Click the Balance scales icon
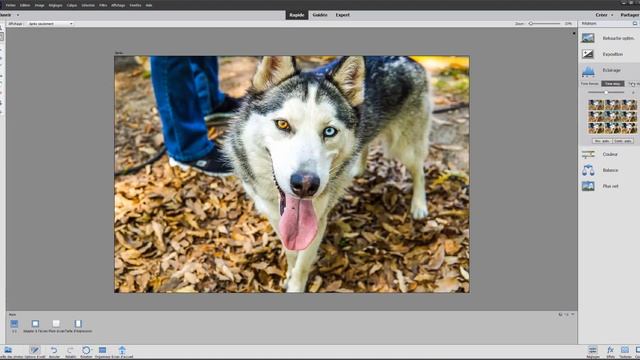640x360 pixels. tap(588, 170)
